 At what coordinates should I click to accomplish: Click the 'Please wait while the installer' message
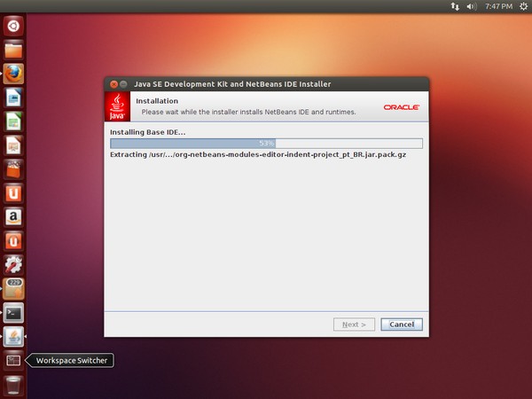248,112
